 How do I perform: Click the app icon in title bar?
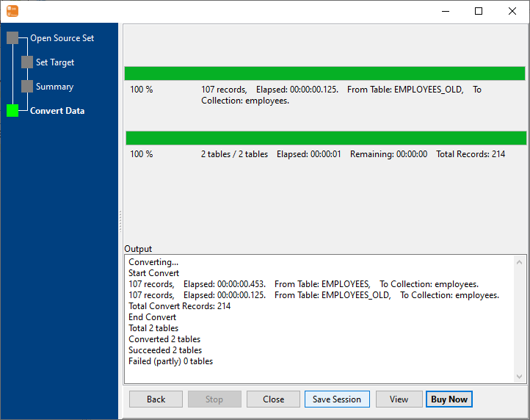pyautogui.click(x=12, y=11)
